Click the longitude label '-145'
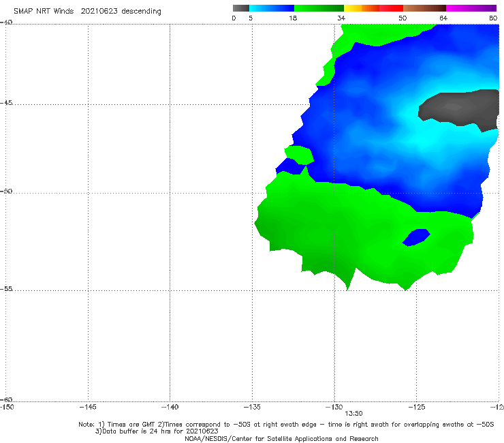 [88, 407]
